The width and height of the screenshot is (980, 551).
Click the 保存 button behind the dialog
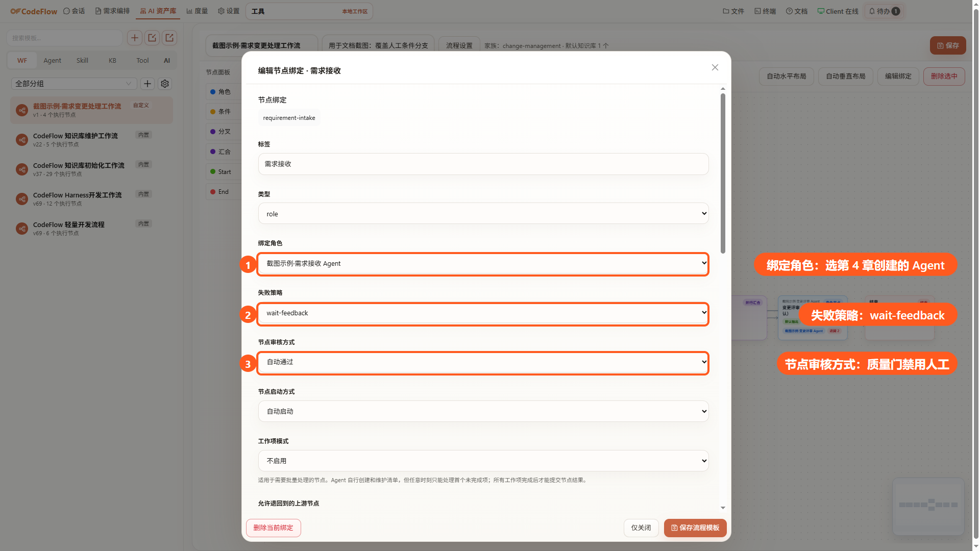(x=948, y=45)
